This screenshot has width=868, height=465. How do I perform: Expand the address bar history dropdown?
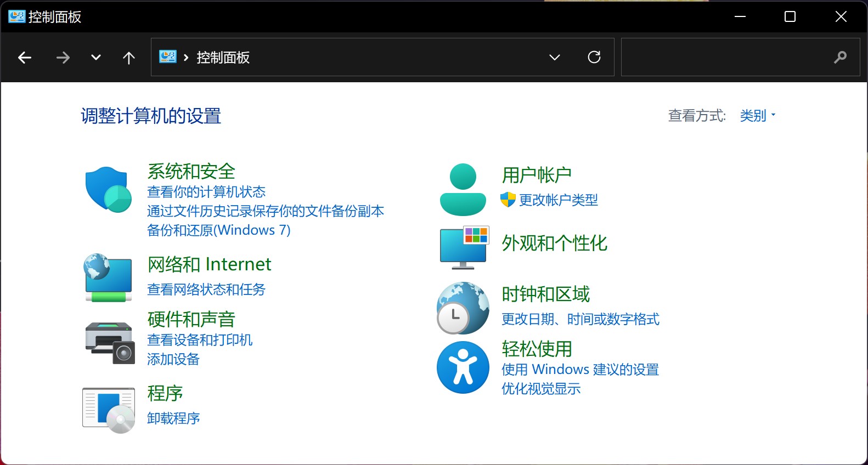[x=555, y=57]
